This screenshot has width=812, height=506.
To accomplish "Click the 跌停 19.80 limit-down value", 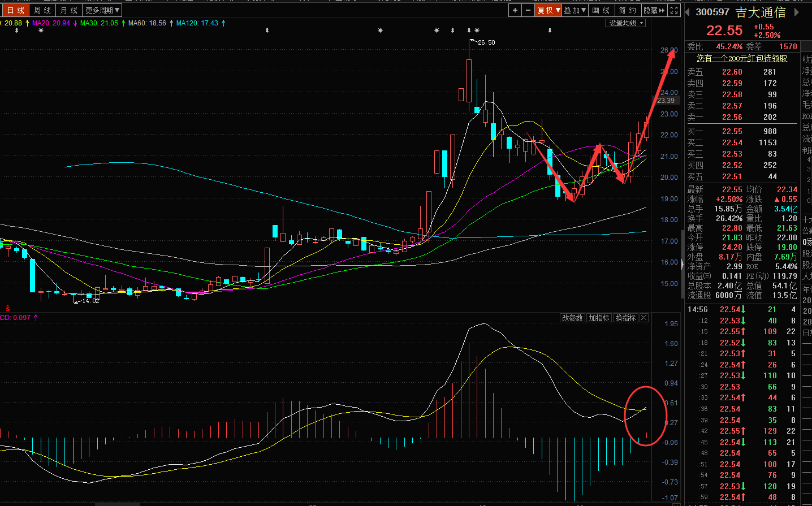I will tap(787, 247).
